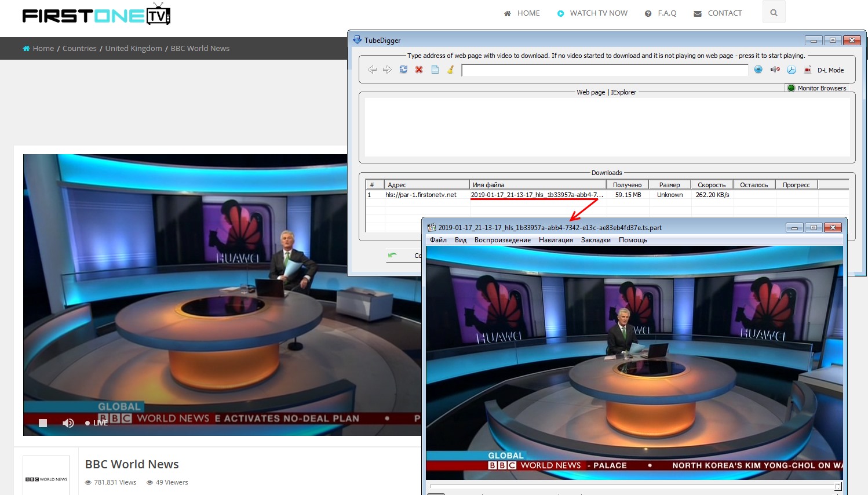
Task: Click the Прогресс column header
Action: (x=796, y=185)
